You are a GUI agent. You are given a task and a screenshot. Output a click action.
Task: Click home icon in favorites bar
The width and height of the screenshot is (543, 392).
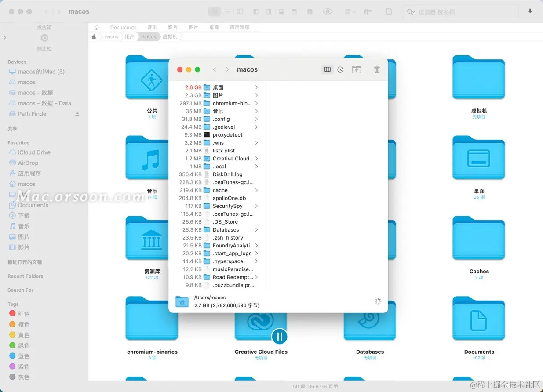(x=97, y=27)
